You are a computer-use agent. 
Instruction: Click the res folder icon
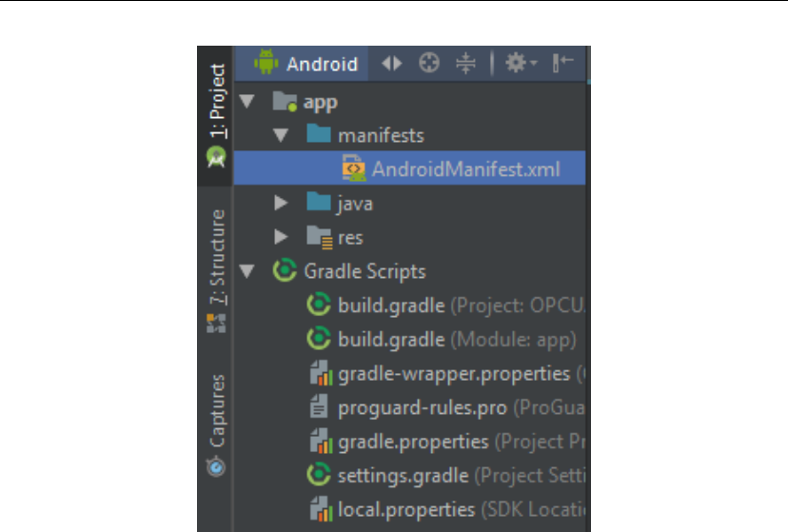point(320,237)
